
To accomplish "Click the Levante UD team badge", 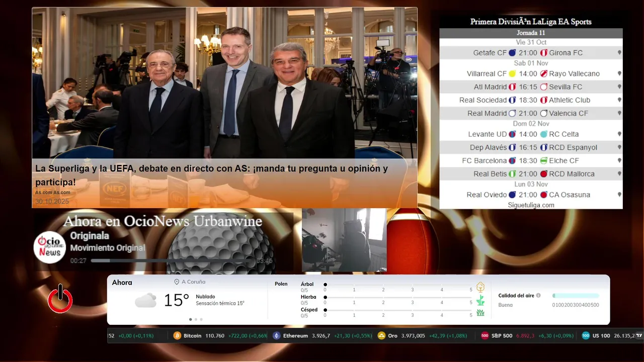I will pyautogui.click(x=512, y=134).
